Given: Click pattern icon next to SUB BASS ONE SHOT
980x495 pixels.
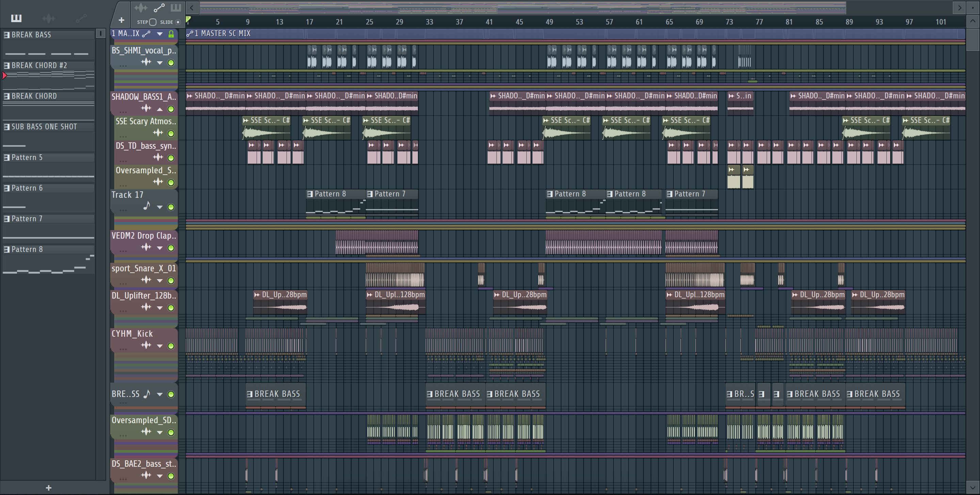Looking at the screenshot, I should [x=7, y=127].
